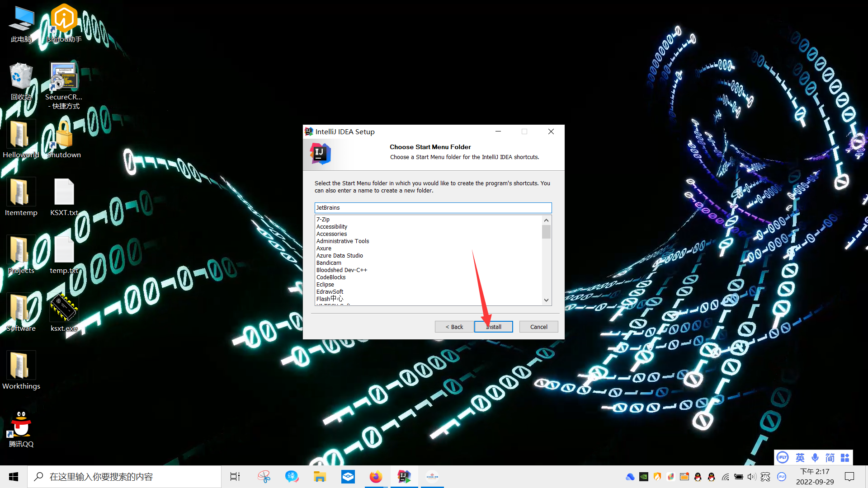
Task: Click folder list scroll up arrow
Action: point(546,220)
